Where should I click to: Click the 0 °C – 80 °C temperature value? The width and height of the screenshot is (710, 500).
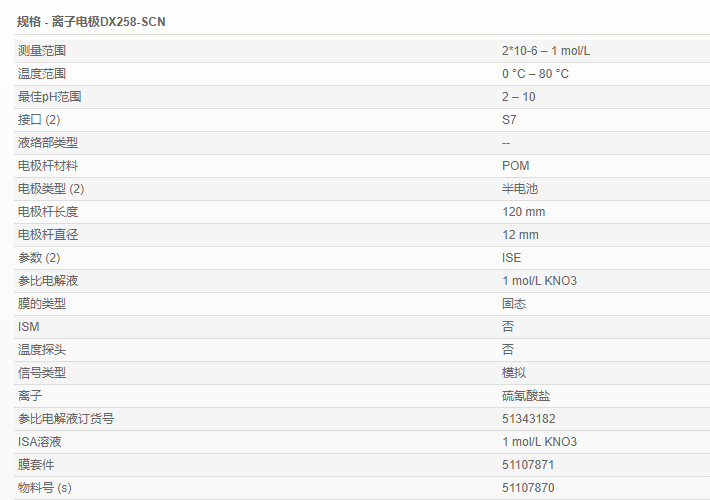pos(535,74)
